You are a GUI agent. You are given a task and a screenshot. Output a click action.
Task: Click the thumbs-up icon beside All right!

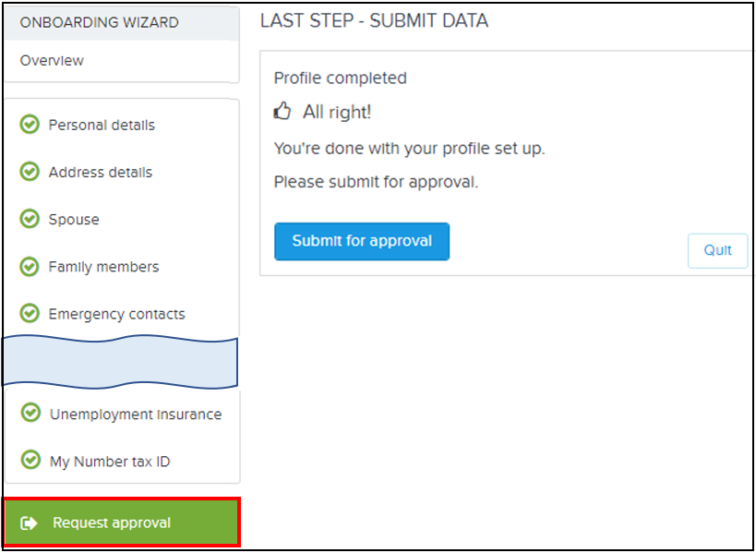pyautogui.click(x=282, y=112)
